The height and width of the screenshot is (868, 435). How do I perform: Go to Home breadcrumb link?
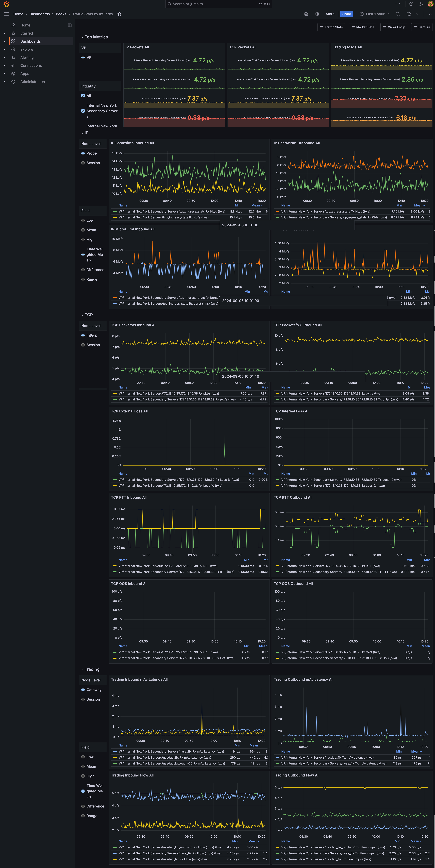click(x=18, y=14)
